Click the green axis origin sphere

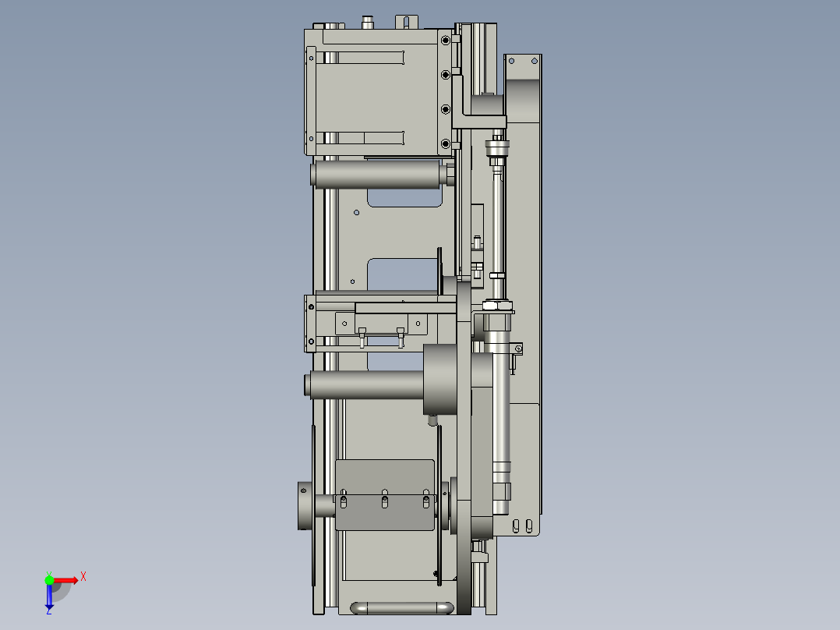(x=50, y=582)
